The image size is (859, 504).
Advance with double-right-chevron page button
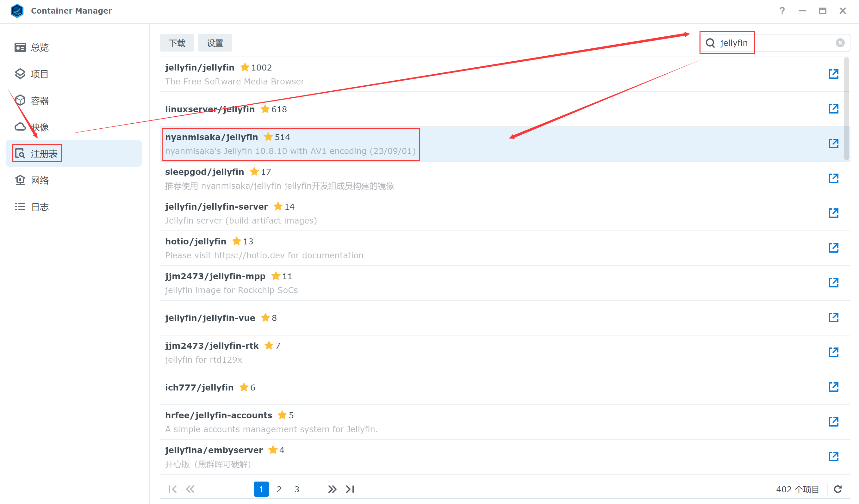(x=332, y=489)
